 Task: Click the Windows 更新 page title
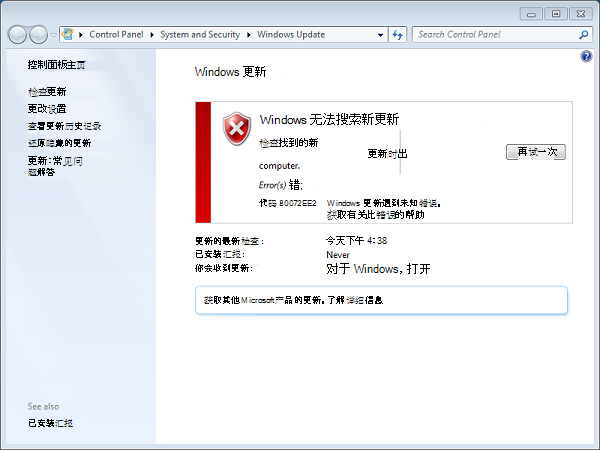point(230,72)
